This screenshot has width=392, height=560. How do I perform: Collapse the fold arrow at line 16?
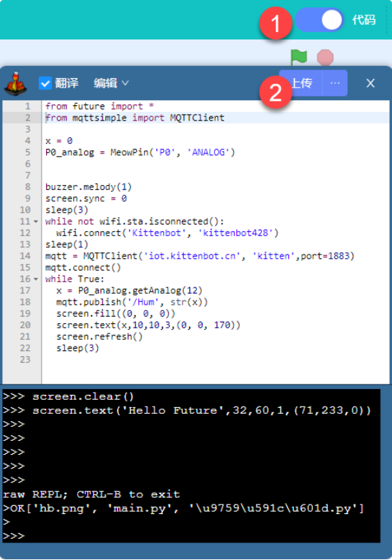point(36,279)
